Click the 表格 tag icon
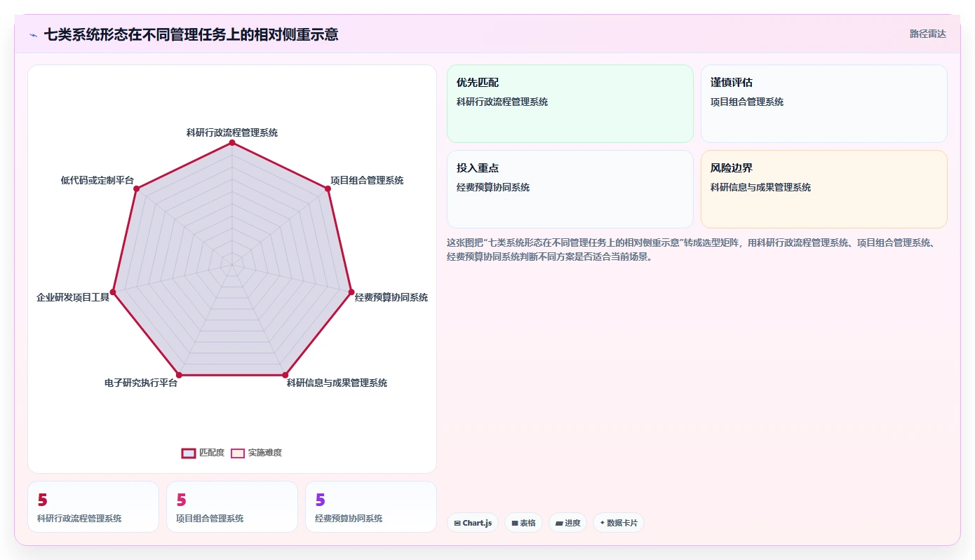The image size is (975, 560). tap(515, 523)
